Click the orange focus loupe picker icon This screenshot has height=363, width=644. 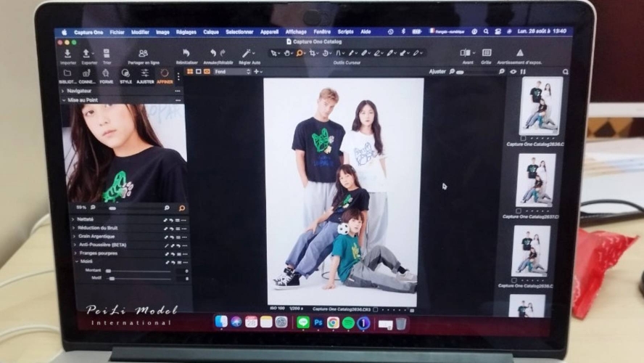(181, 208)
